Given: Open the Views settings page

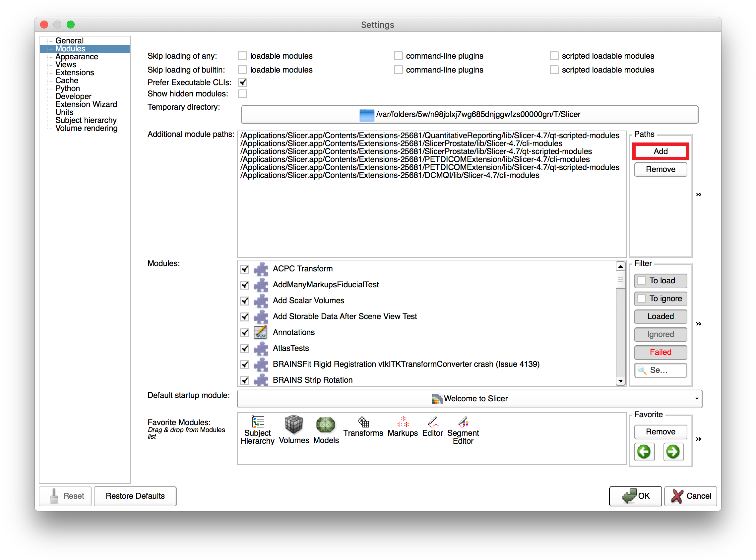Looking at the screenshot, I should click(x=66, y=64).
